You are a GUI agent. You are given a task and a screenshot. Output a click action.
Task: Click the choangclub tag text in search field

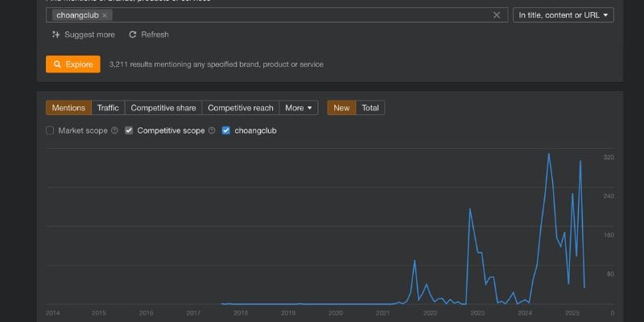click(x=77, y=15)
